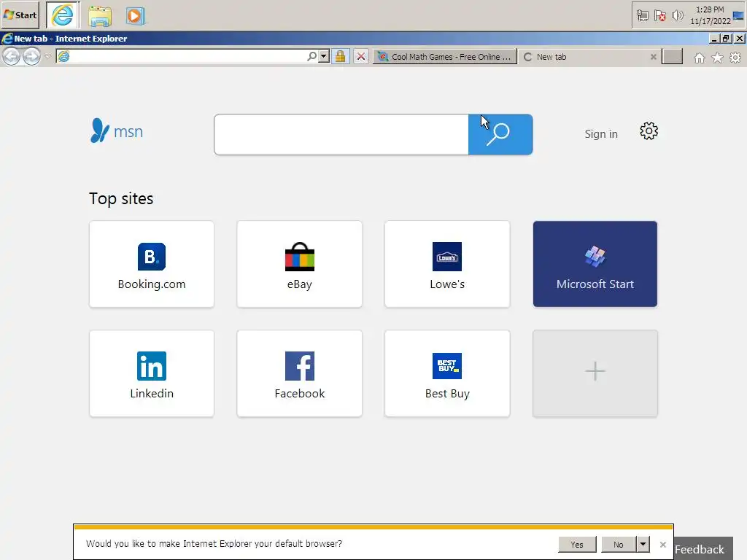Click the network tray icon
The width and height of the screenshot is (747, 560).
point(642,16)
